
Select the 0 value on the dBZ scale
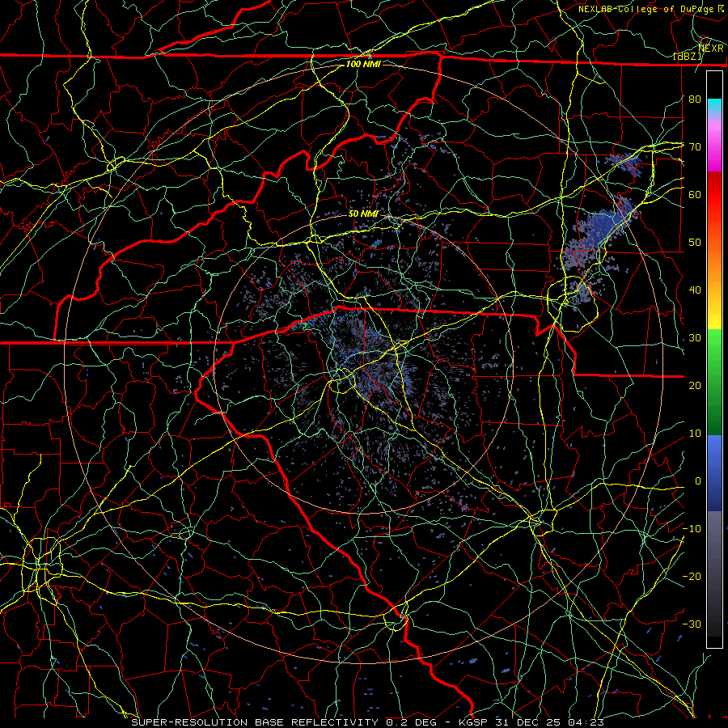[x=698, y=481]
